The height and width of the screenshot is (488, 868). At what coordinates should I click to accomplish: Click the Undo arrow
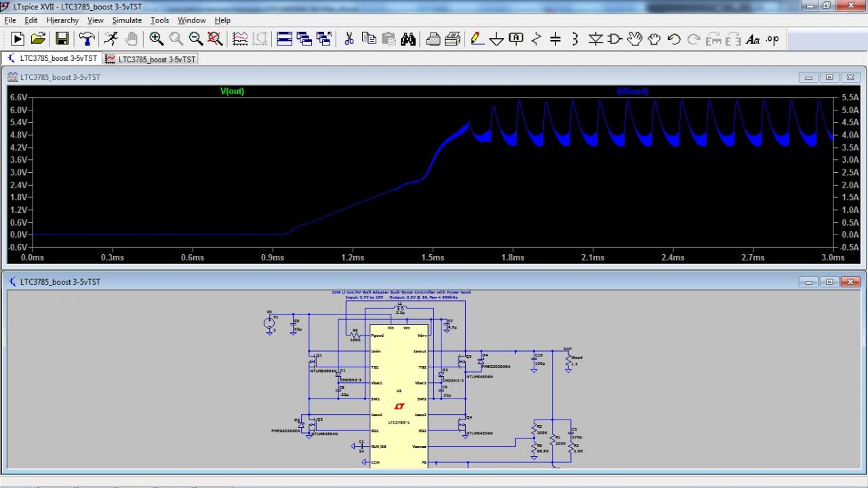(673, 39)
